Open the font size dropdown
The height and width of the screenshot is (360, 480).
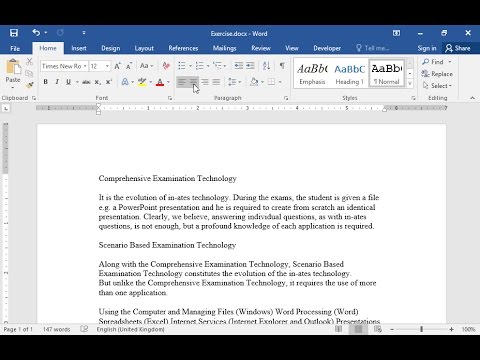(107, 66)
